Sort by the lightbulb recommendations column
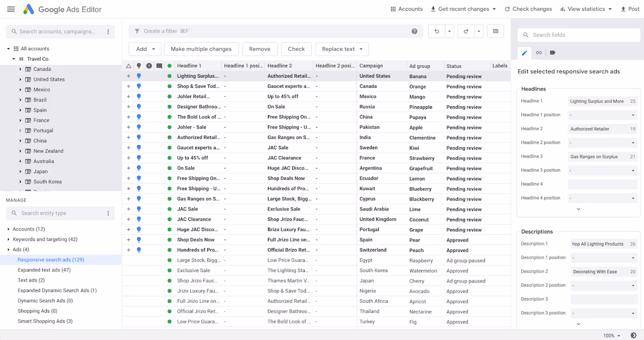The height and width of the screenshot is (340, 644). point(139,66)
